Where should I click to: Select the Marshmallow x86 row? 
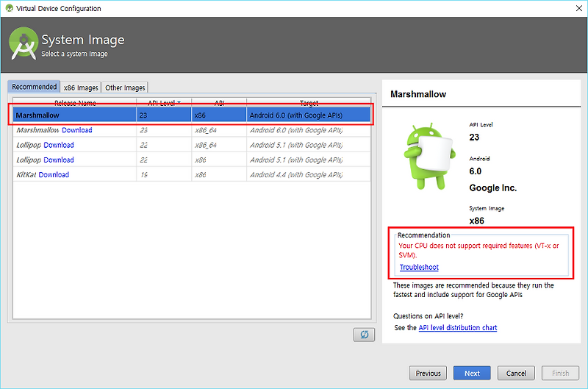[x=192, y=115]
